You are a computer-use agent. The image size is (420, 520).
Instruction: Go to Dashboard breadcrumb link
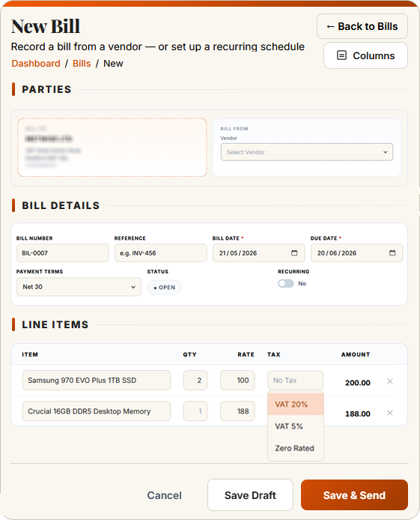[x=36, y=64]
